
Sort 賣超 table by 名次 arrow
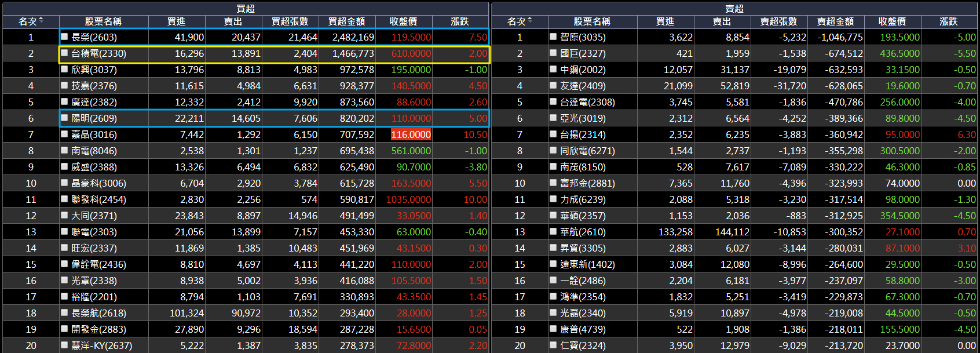[530, 21]
